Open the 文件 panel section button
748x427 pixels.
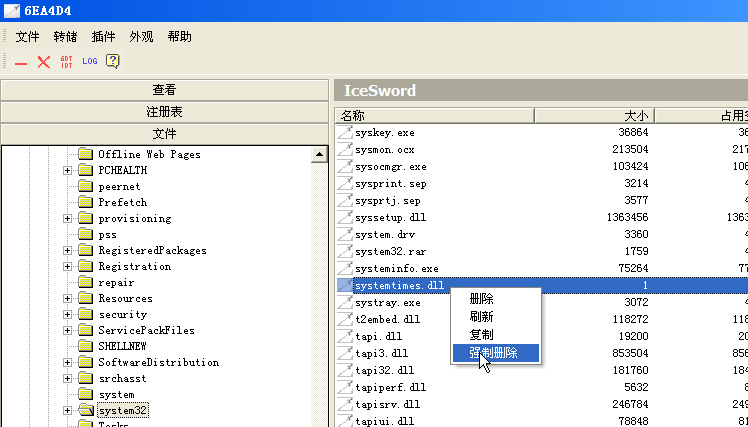pyautogui.click(x=165, y=134)
